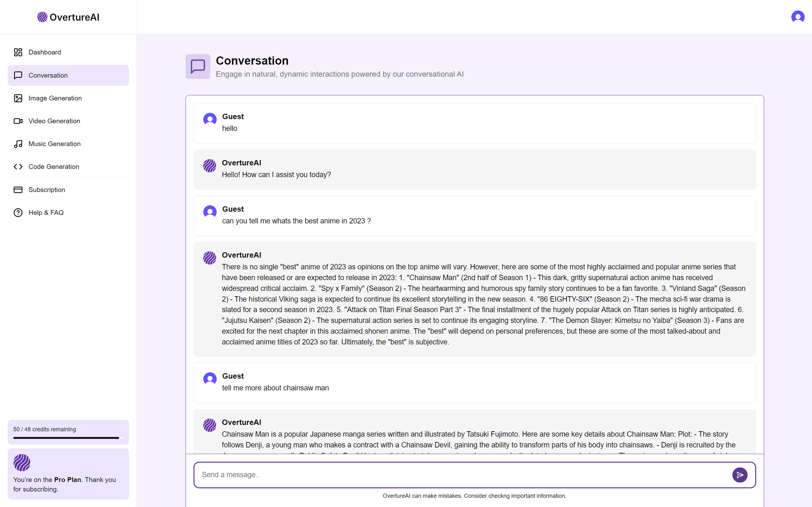The height and width of the screenshot is (507, 812).
Task: Click the Pro Plan subscription card
Action: point(68,474)
